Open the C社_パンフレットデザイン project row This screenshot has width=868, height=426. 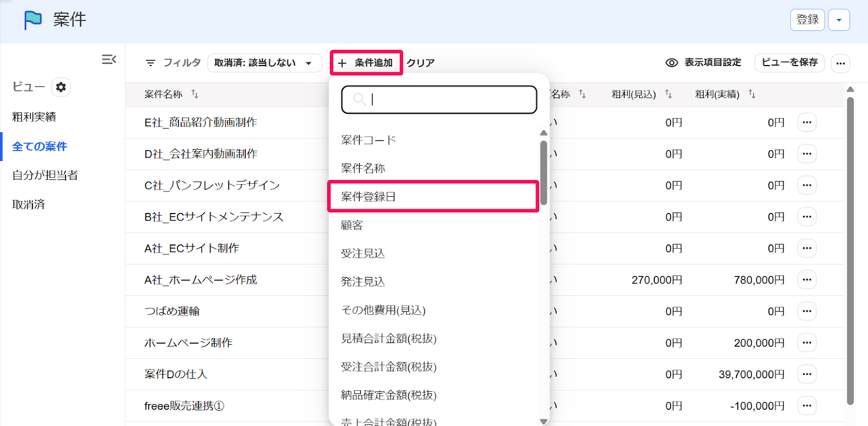click(212, 185)
